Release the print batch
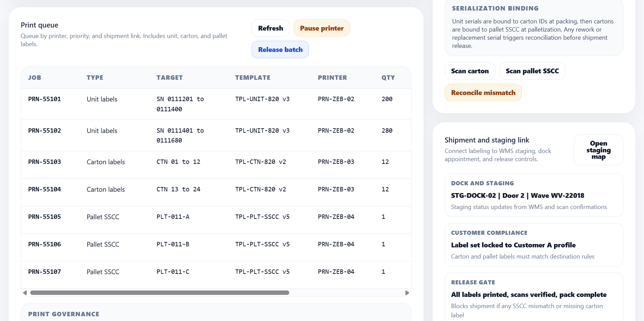This screenshot has width=644, height=321. tap(280, 50)
